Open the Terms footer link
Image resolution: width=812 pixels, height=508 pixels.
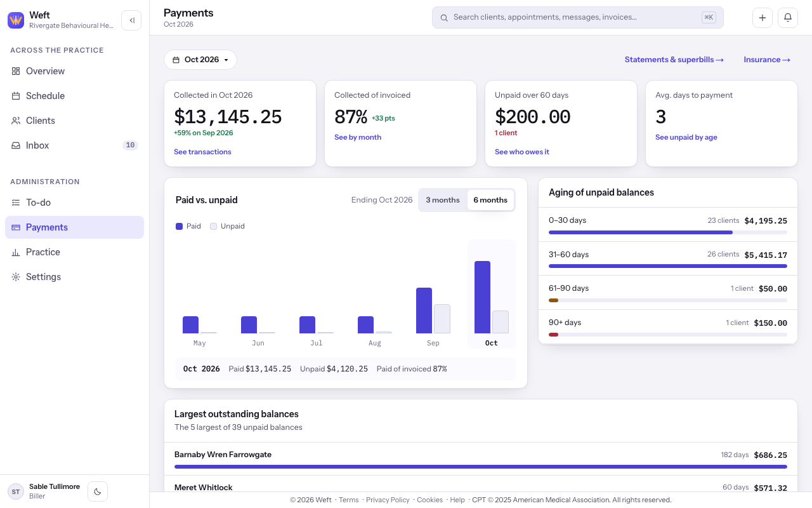click(x=349, y=500)
